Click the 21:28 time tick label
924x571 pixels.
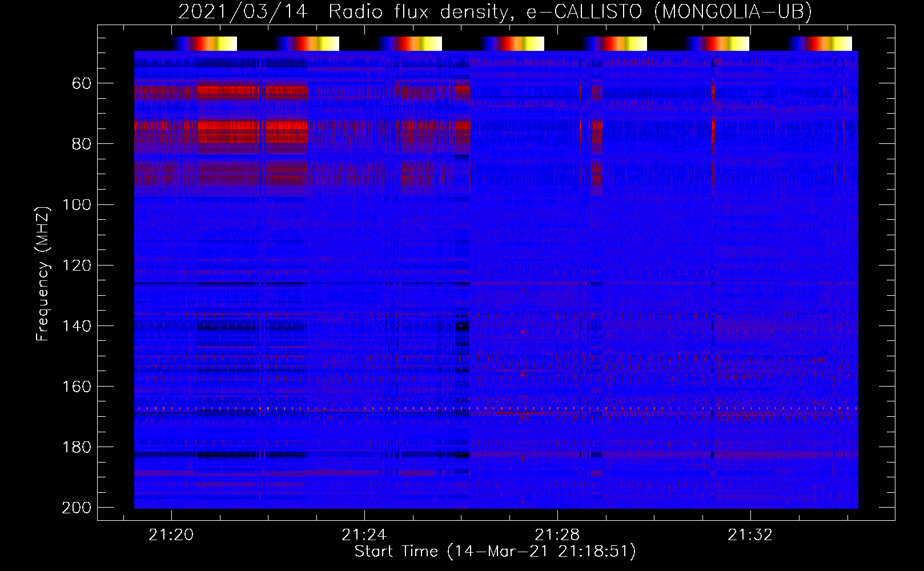[x=557, y=534]
